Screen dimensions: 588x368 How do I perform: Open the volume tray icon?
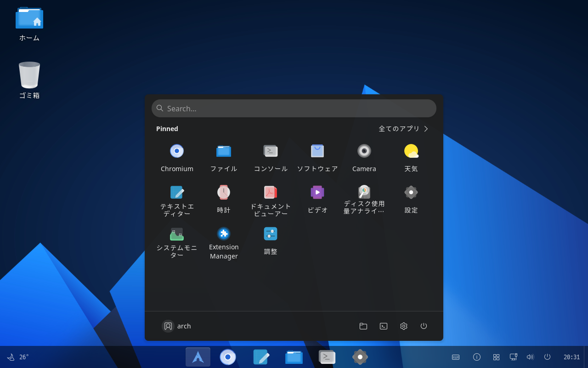point(530,357)
